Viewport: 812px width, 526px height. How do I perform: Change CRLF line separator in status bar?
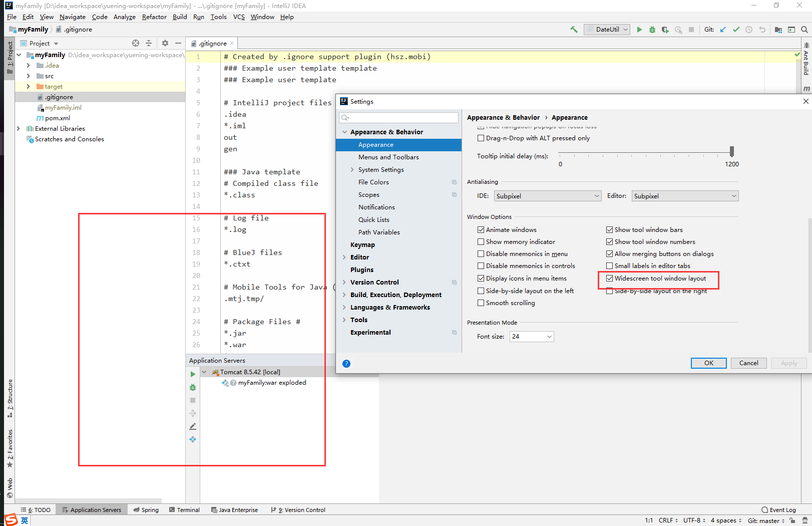click(x=668, y=520)
